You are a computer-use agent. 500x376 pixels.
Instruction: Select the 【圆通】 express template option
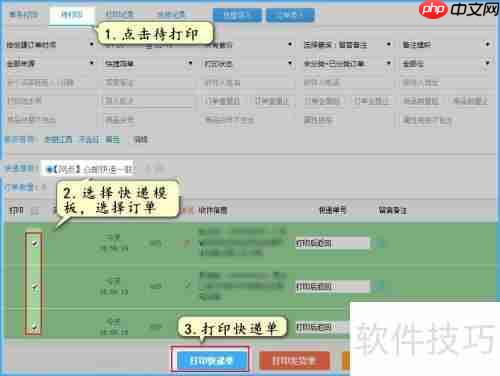pyautogui.click(x=89, y=169)
